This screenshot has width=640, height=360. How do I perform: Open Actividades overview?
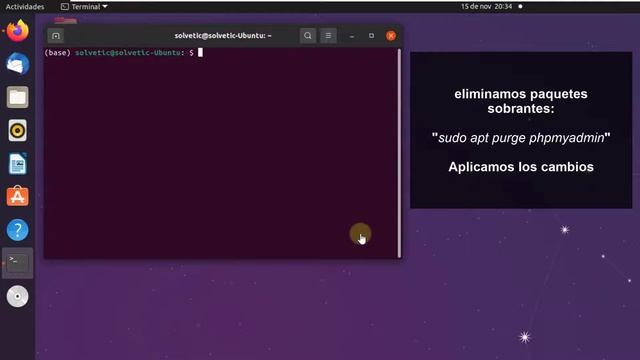(x=25, y=7)
